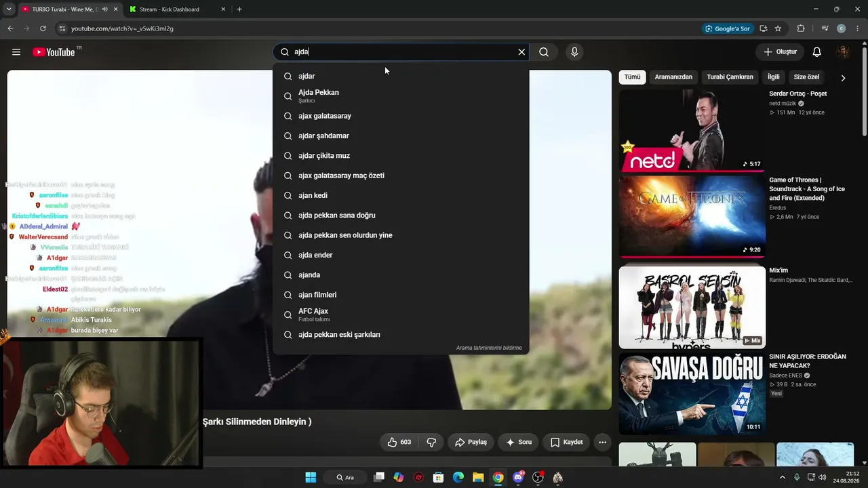
Task: Choose the "ajdar çikita muz" suggestion
Action: (x=401, y=156)
